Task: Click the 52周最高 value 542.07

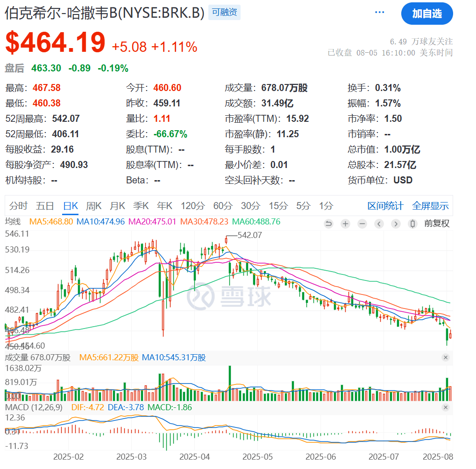Action: 66,119
